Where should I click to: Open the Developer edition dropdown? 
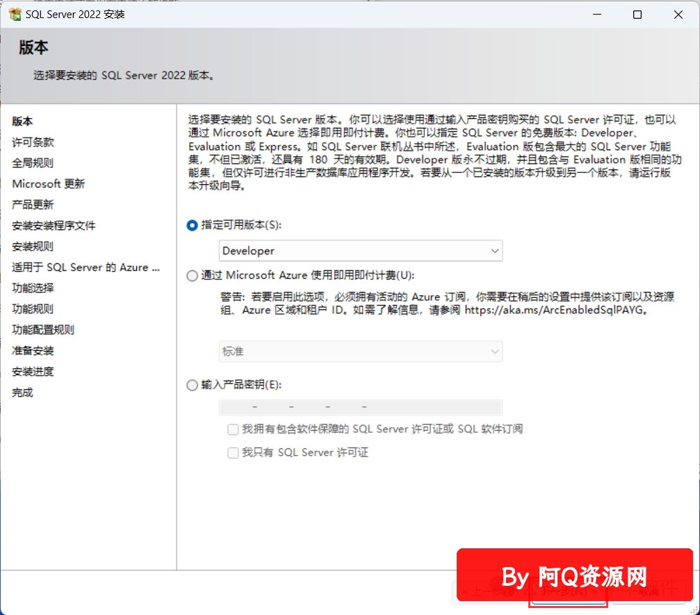(361, 251)
